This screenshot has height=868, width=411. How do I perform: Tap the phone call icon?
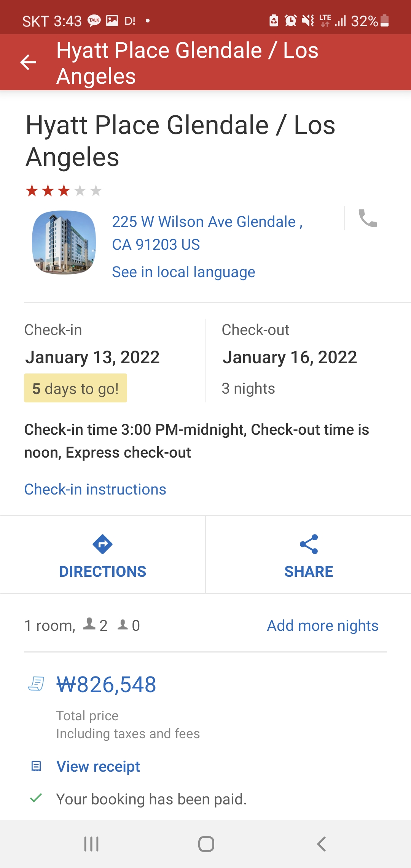tap(368, 219)
